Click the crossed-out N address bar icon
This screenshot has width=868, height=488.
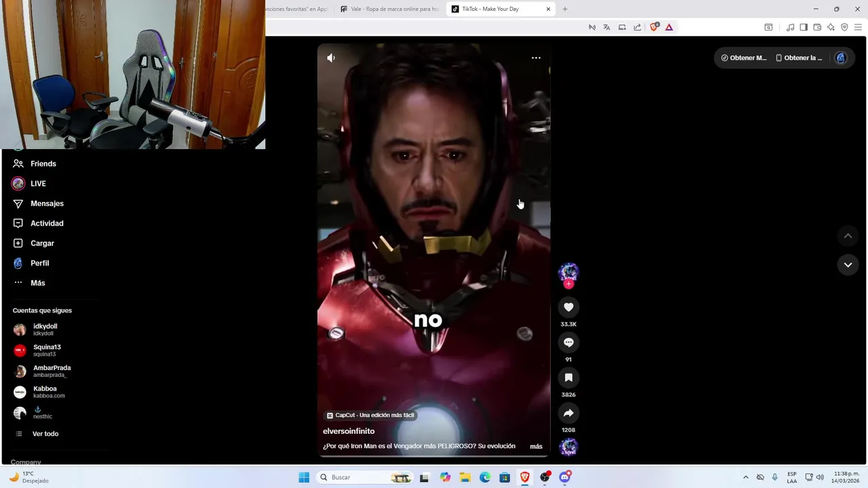(x=591, y=27)
